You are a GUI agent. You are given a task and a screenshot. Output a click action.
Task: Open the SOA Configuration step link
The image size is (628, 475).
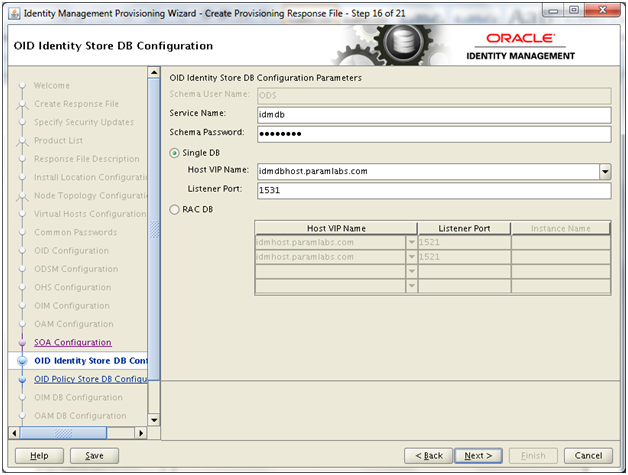(x=72, y=342)
